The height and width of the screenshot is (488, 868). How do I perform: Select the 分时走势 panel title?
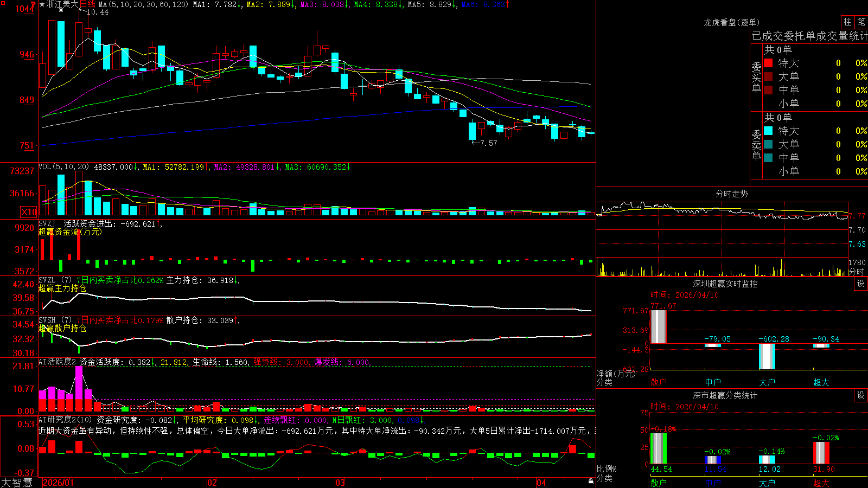tap(731, 194)
